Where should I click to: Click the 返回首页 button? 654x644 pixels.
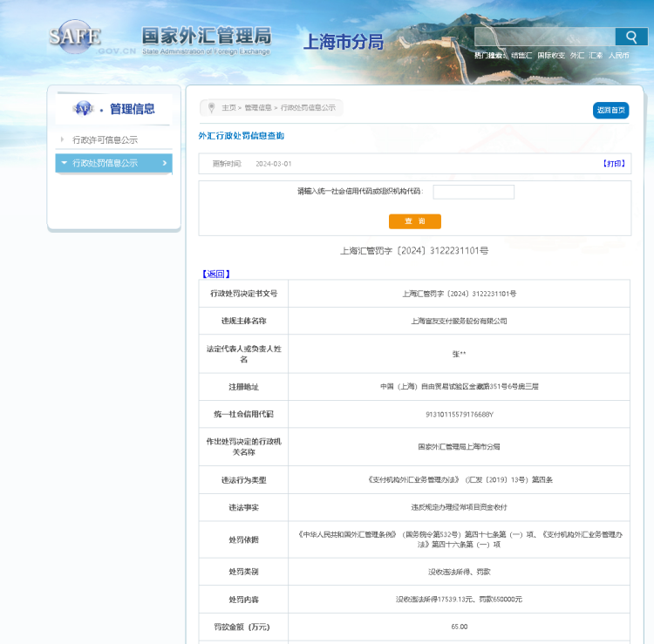coord(610,111)
